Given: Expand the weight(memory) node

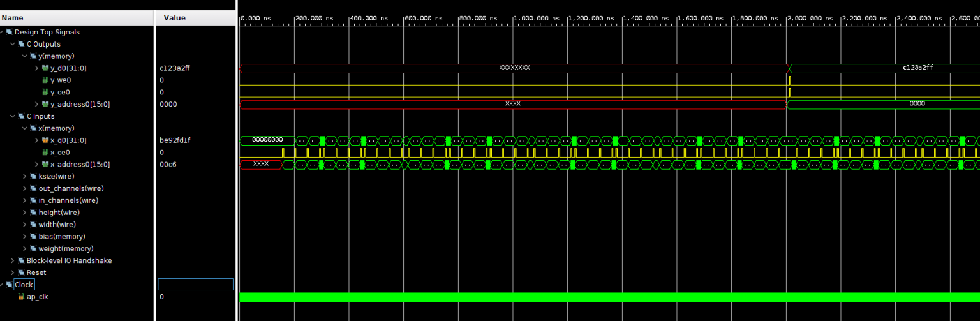Looking at the screenshot, I should [25, 248].
